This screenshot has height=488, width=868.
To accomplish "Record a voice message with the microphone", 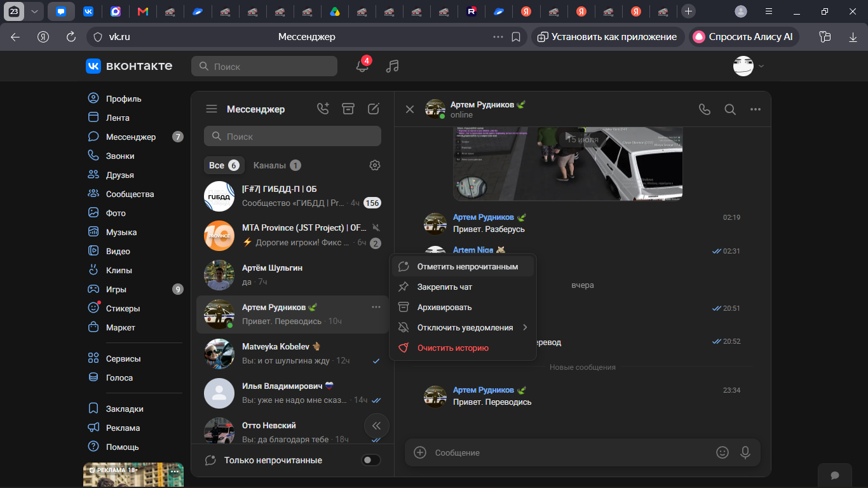I will (745, 452).
